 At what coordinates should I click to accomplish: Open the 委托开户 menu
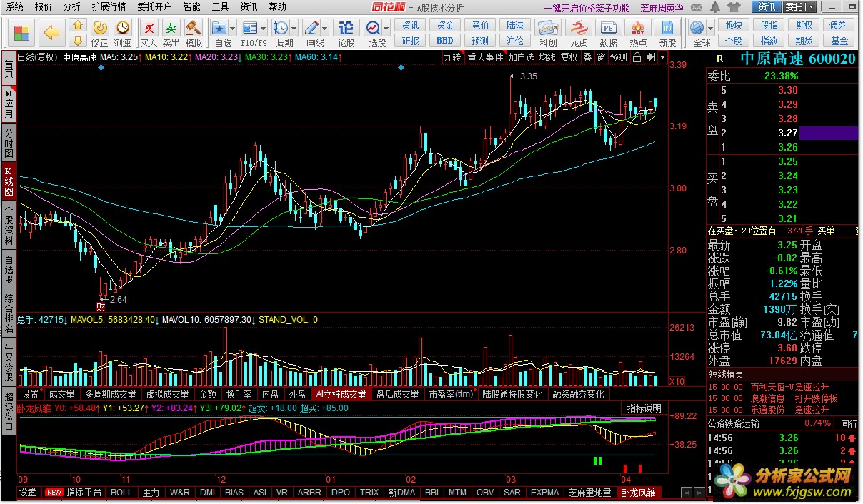coord(154,6)
